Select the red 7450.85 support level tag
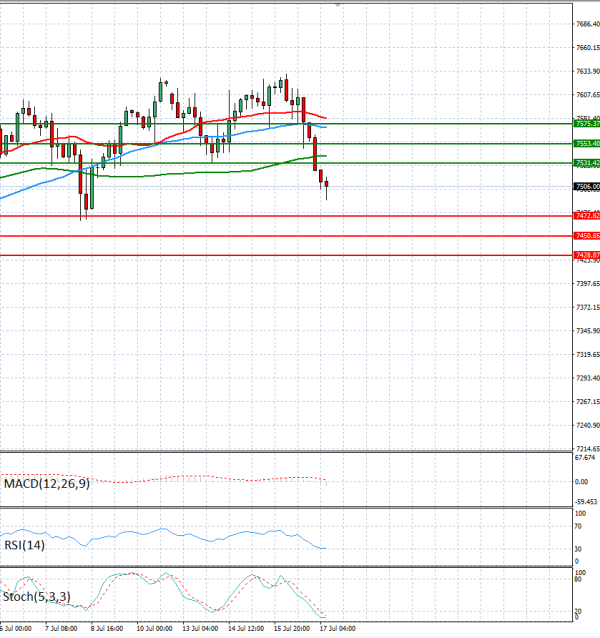 (587, 236)
